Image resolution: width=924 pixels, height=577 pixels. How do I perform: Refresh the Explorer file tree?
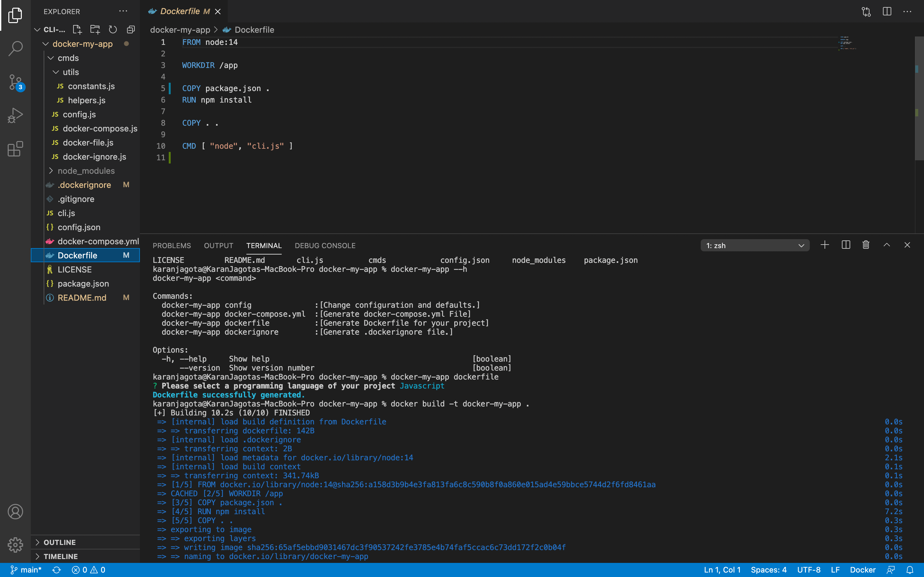[113, 29]
